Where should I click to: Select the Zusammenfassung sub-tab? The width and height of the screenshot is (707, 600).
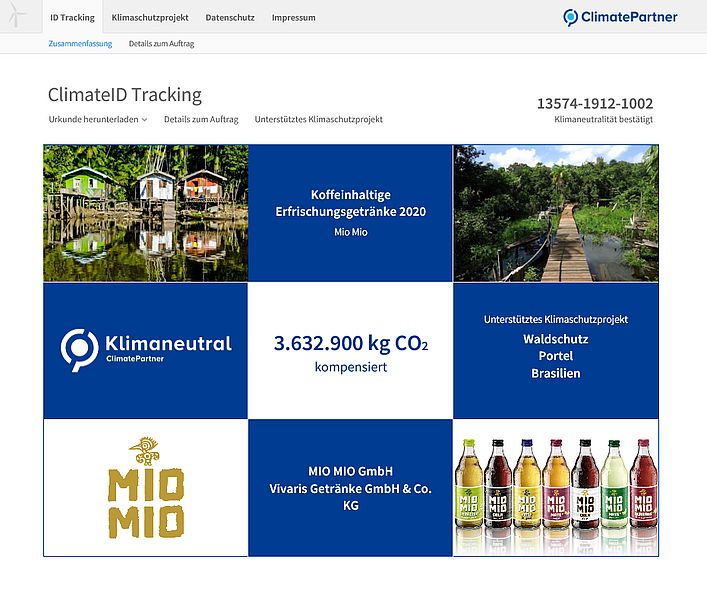80,44
